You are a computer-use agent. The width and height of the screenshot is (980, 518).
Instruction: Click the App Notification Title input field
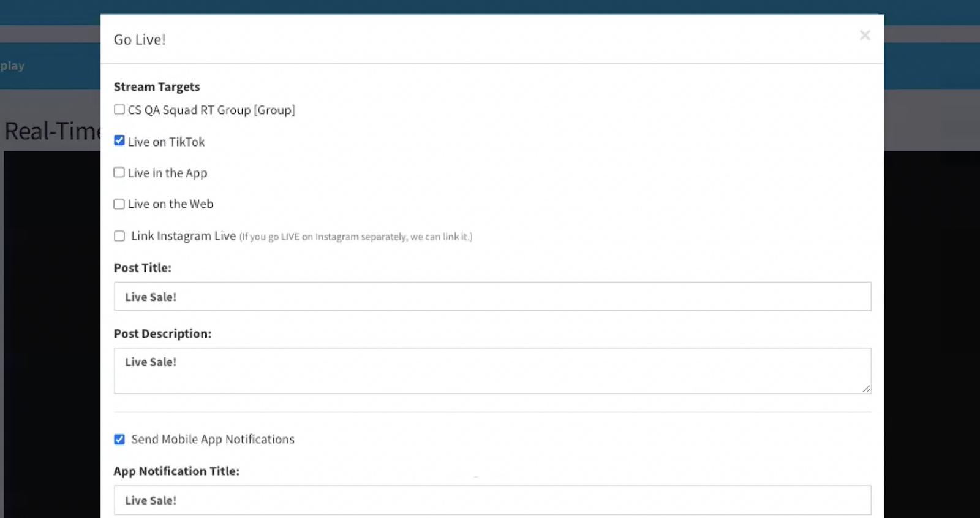click(x=492, y=500)
